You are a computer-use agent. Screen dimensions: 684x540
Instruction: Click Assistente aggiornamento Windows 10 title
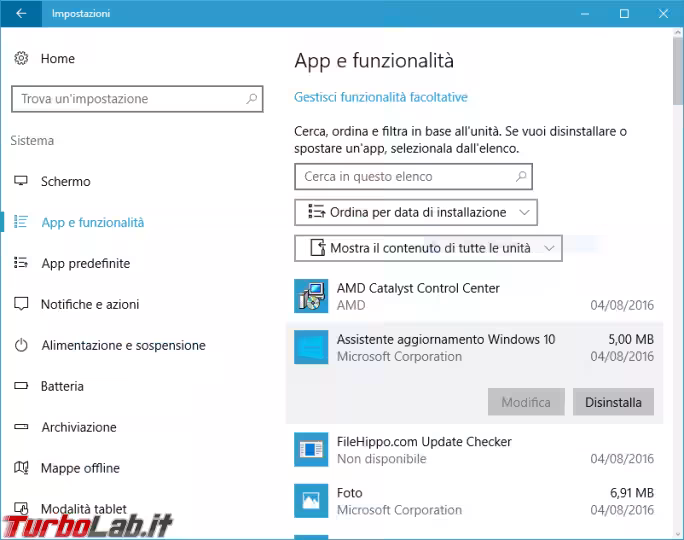point(446,339)
